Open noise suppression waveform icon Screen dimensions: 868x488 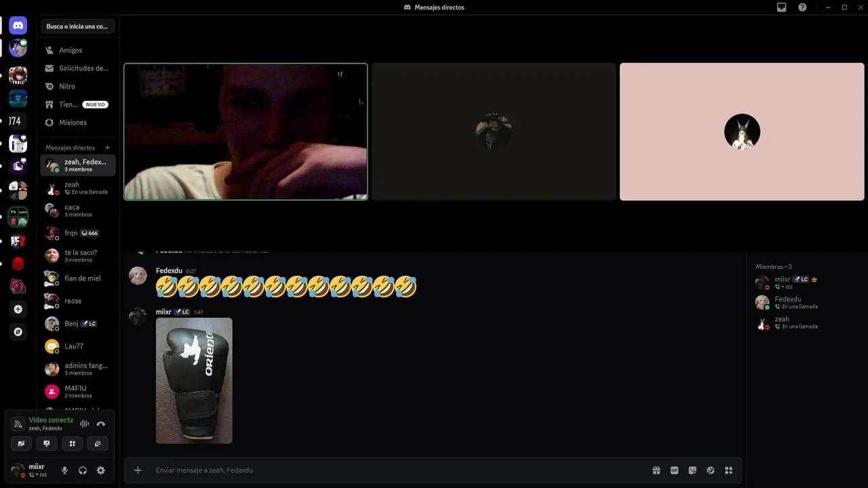pyautogui.click(x=84, y=424)
